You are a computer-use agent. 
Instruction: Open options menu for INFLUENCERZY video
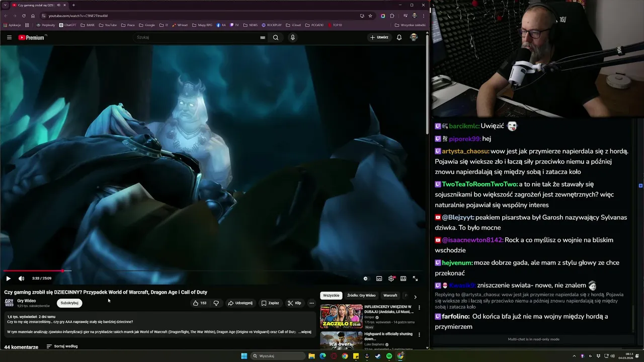point(420,307)
